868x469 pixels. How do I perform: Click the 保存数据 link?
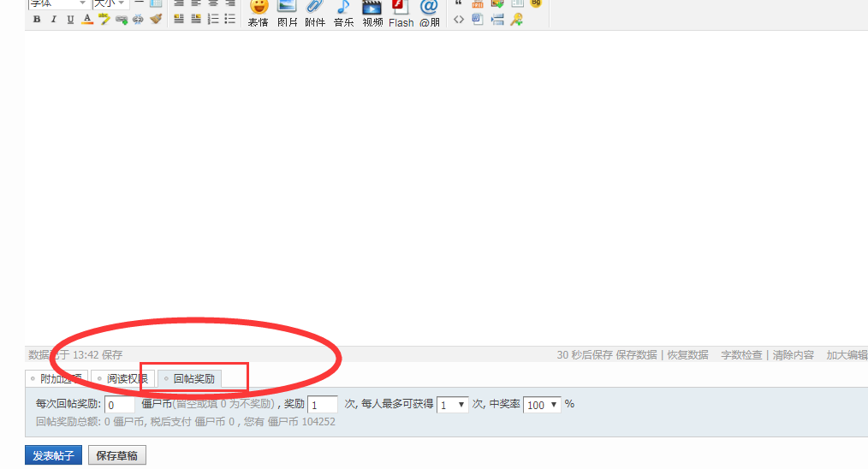coord(636,355)
